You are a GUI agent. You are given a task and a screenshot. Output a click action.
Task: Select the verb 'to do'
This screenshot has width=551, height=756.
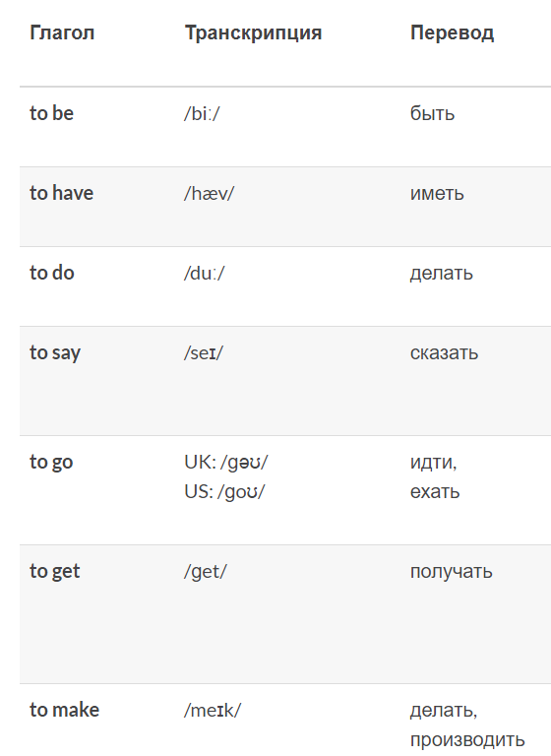(x=51, y=273)
